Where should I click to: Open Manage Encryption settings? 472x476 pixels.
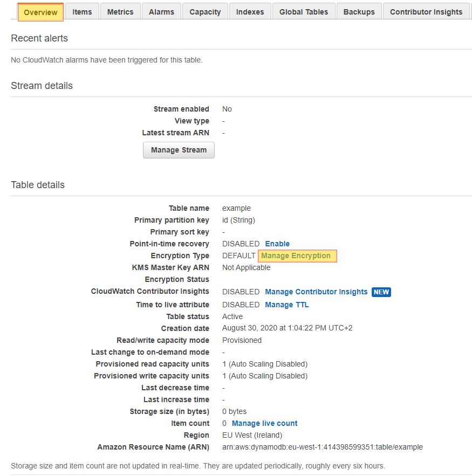297,256
